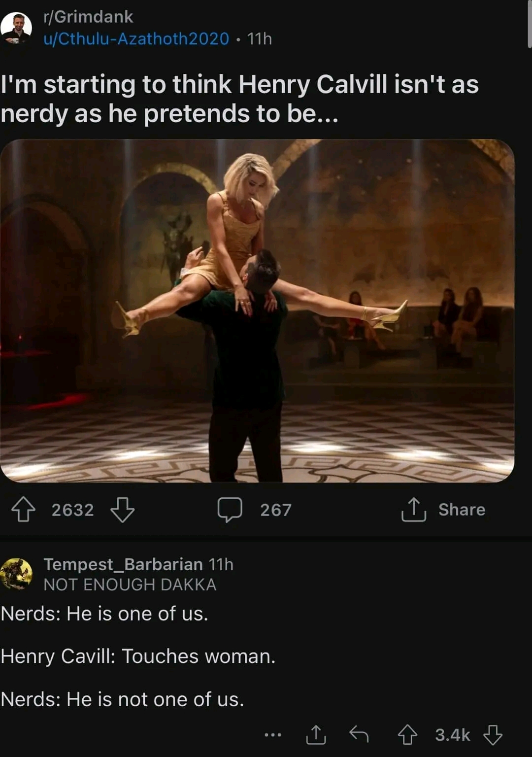Tap the post title about Henry Calvill
This screenshot has width=532, height=757.
point(240,99)
